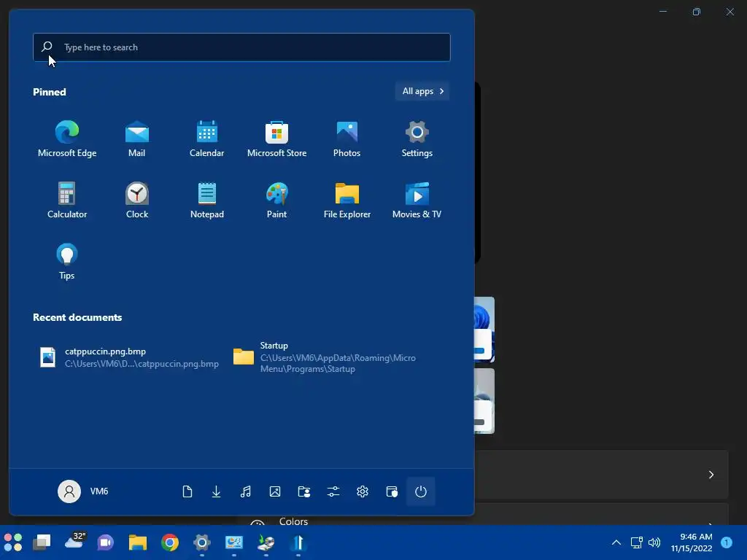
Task: Open Notepad
Action: [206, 200]
